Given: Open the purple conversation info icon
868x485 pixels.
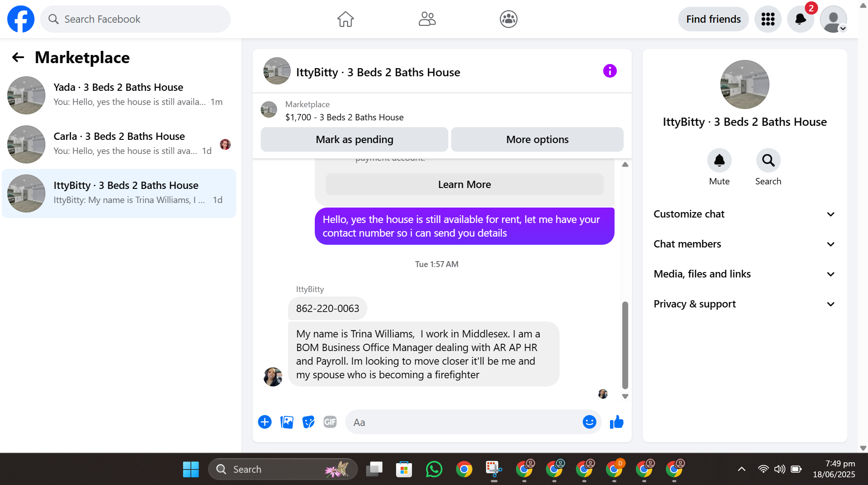Looking at the screenshot, I should pos(610,71).
